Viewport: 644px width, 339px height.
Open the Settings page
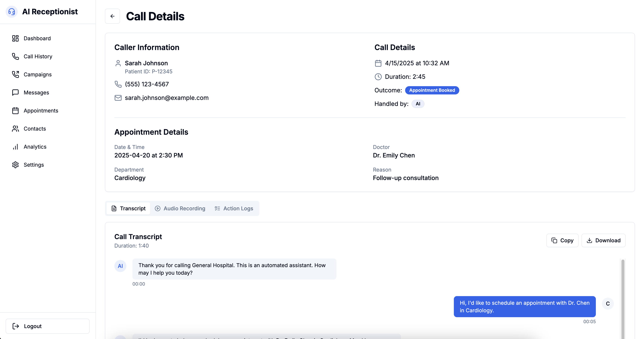(x=34, y=165)
